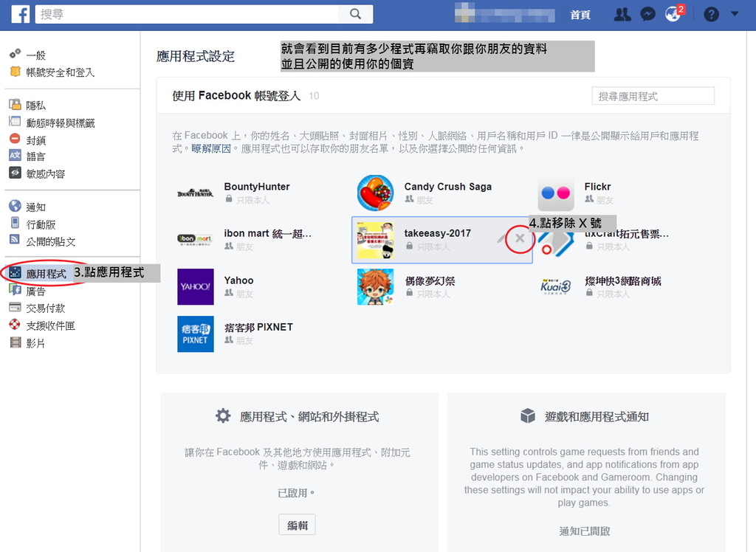
Task: Click the 偶像夢幻祭 app icon
Action: tap(376, 286)
